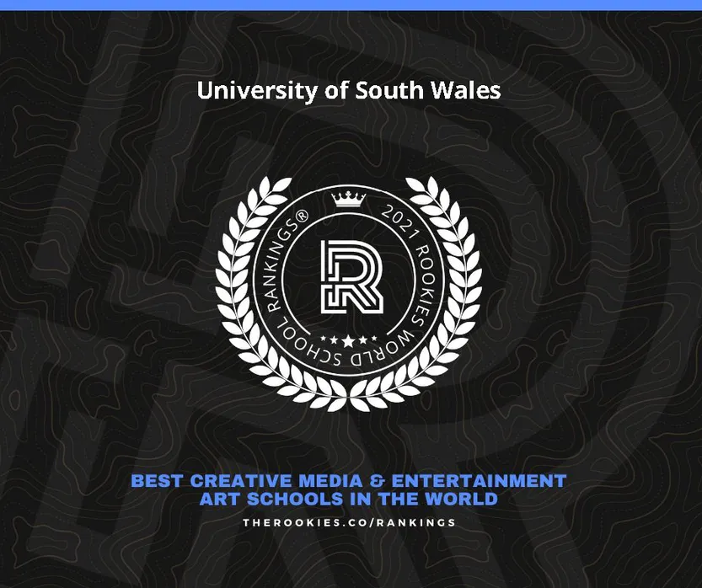
Task: Click the "BEST CREATIVE MEDIA & ENTERTAINMENT" text line
Action: tap(349, 481)
